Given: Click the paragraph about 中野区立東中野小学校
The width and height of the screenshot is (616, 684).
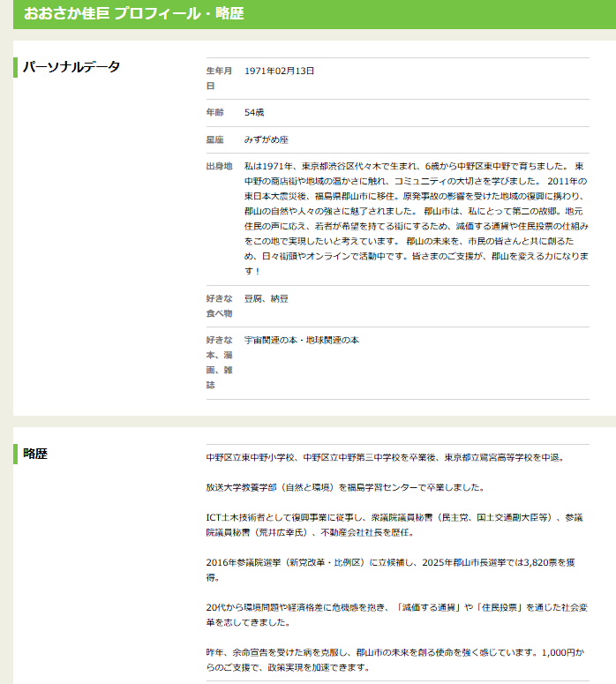Looking at the screenshot, I should [x=384, y=458].
